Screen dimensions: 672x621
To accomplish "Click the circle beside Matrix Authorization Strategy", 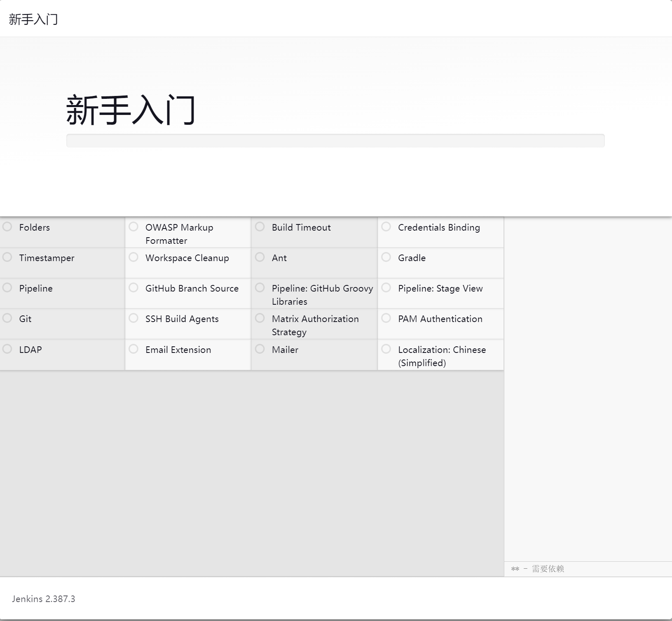I will (x=260, y=318).
